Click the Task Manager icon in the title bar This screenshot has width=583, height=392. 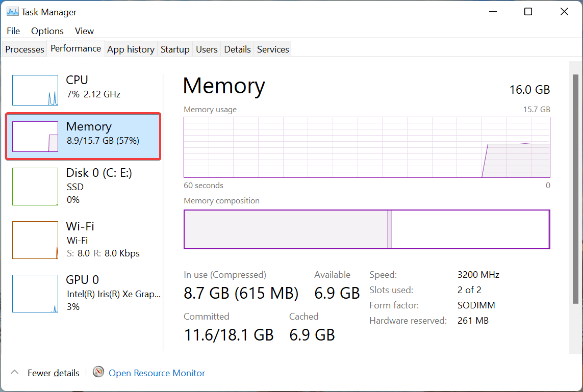(x=11, y=11)
